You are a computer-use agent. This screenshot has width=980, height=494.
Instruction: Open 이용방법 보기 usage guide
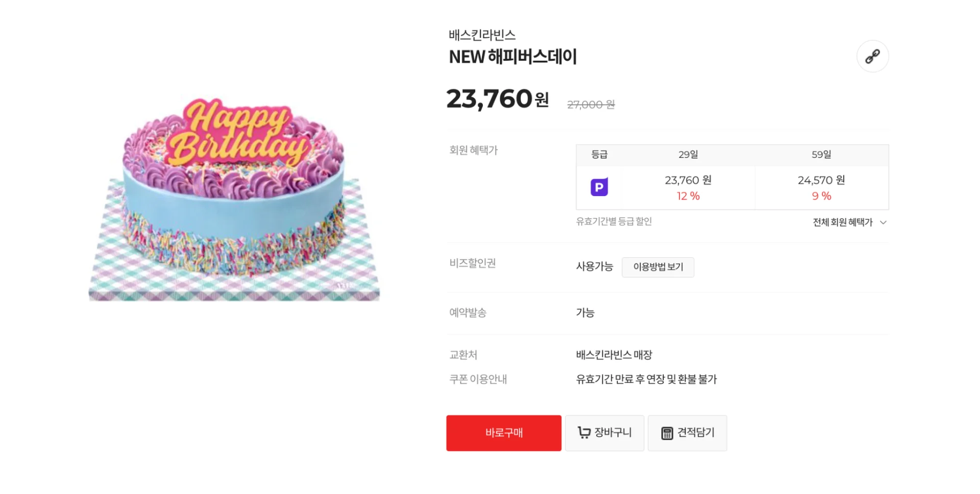(657, 267)
